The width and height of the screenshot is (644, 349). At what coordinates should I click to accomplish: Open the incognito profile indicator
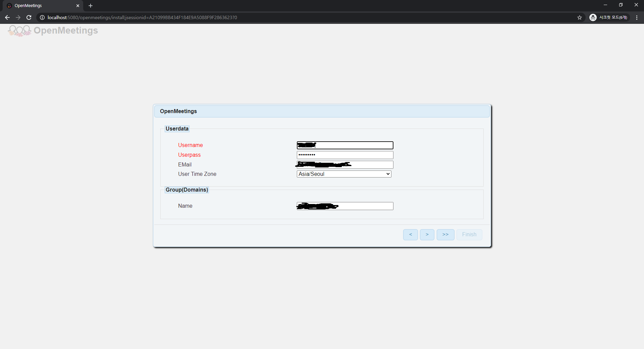[609, 17]
